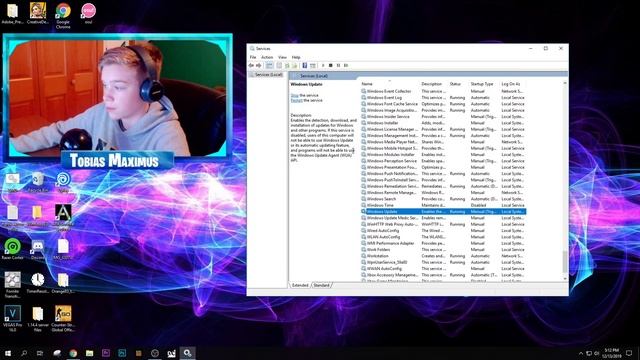Open the 1.14.4 server files folder
The width and height of the screenshot is (640, 360).
point(38,318)
